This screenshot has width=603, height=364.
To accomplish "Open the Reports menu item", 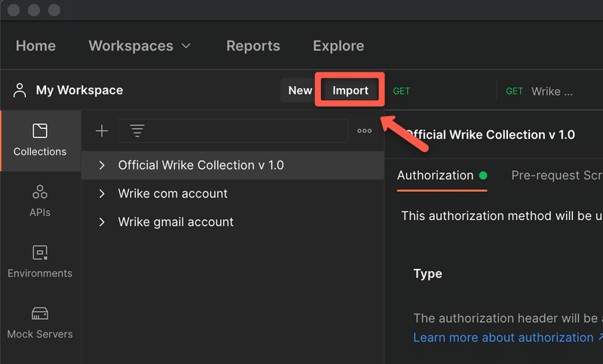I will [x=253, y=46].
